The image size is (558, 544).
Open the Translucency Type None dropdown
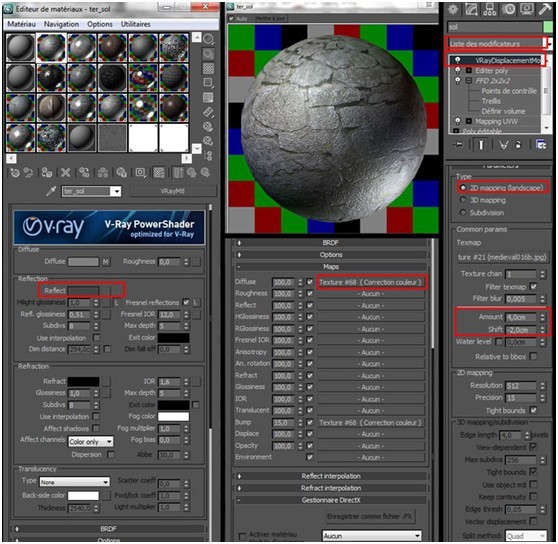click(x=74, y=482)
